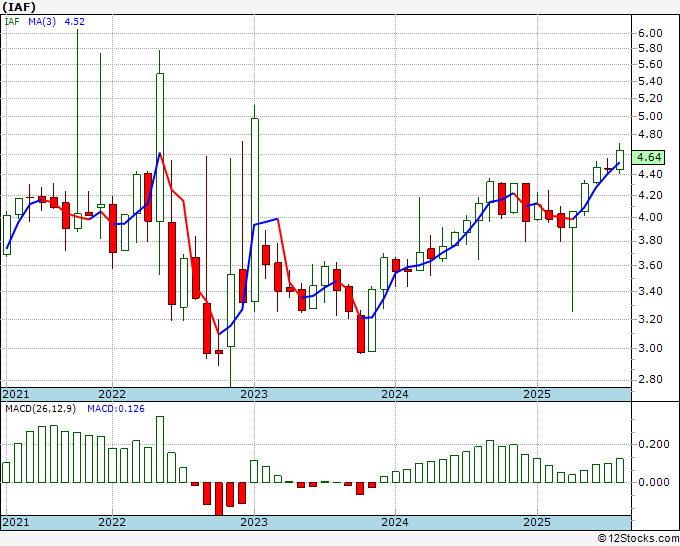The image size is (680, 546).
Task: Select the MA(3) indicator label
Action: coord(42,21)
